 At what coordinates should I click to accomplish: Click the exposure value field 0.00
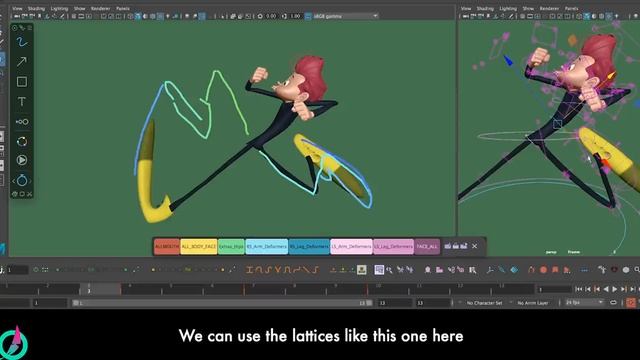pos(271,16)
